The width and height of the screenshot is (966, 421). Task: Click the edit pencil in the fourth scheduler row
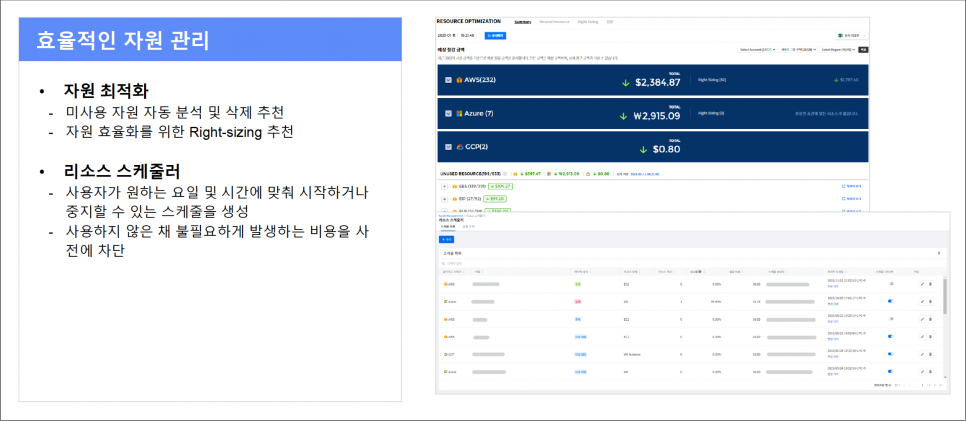922,337
